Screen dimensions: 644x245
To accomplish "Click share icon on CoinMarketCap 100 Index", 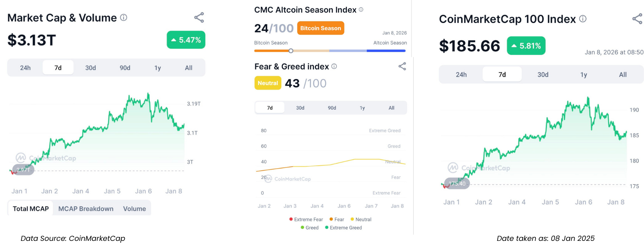I will pyautogui.click(x=637, y=19).
